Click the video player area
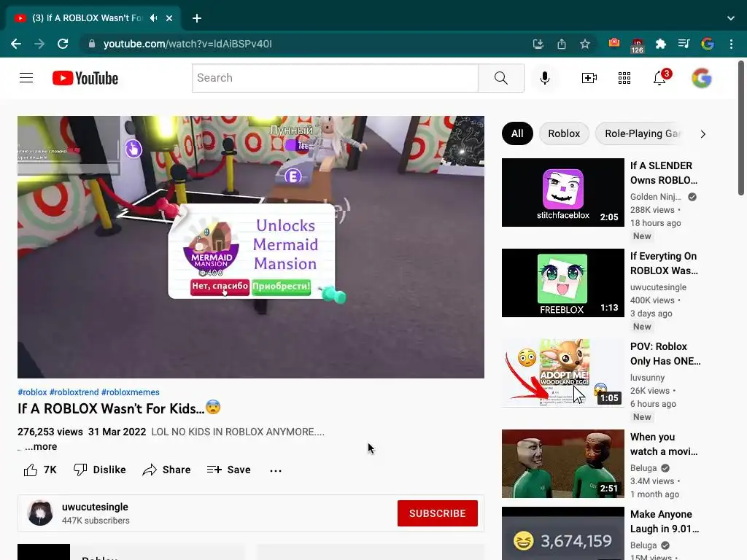Image resolution: width=747 pixels, height=560 pixels. [x=251, y=247]
